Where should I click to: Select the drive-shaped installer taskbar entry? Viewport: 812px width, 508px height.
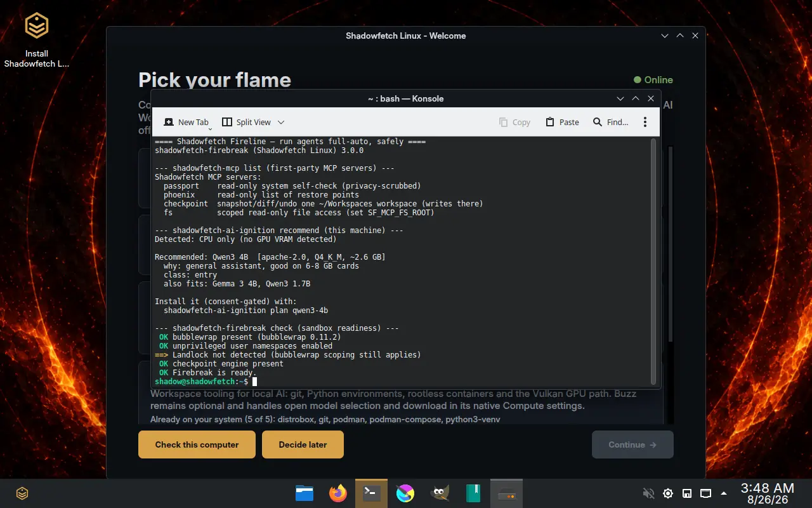click(506, 493)
